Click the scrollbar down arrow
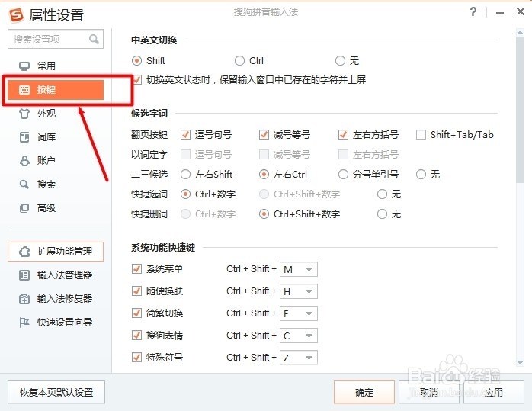This screenshot has width=532, height=411. [520, 362]
